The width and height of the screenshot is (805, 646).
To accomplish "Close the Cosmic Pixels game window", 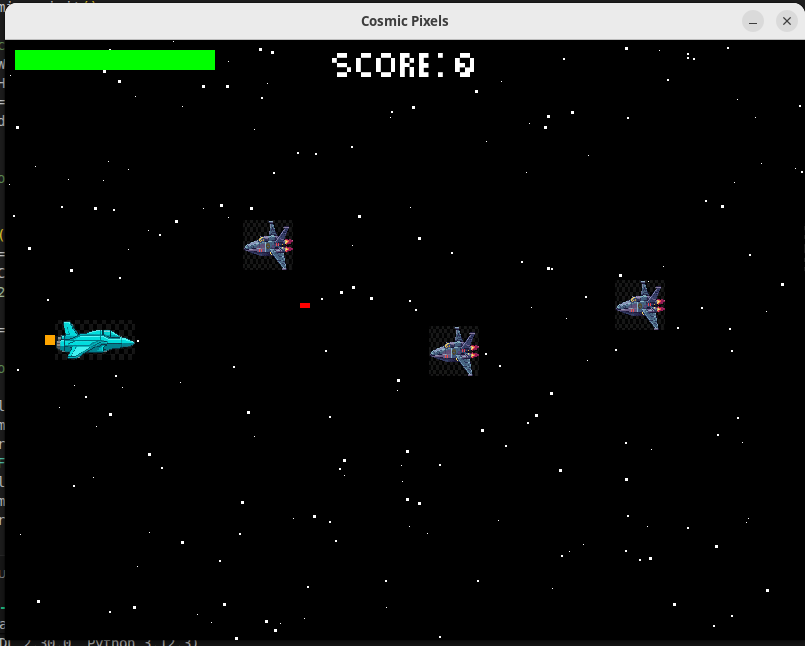I will [x=786, y=21].
